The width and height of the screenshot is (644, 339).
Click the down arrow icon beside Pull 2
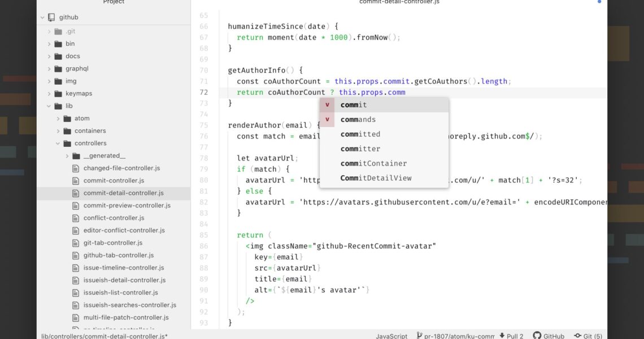[502, 336]
